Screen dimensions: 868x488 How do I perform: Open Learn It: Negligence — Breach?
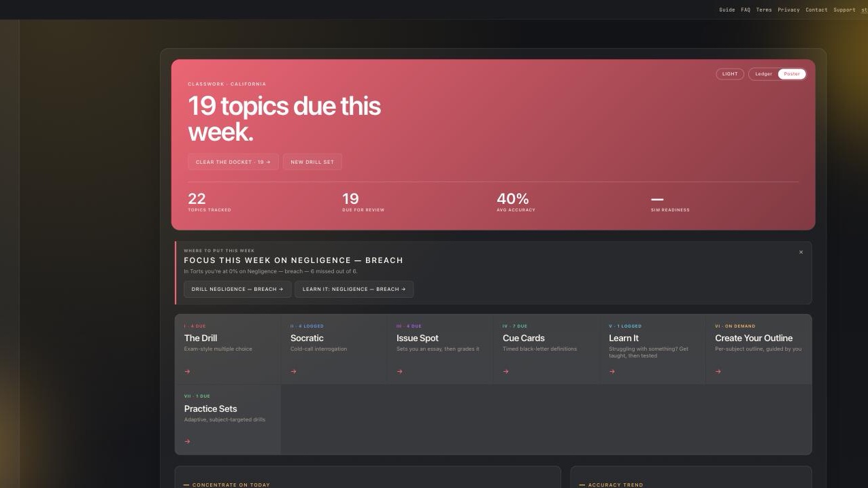pos(354,289)
